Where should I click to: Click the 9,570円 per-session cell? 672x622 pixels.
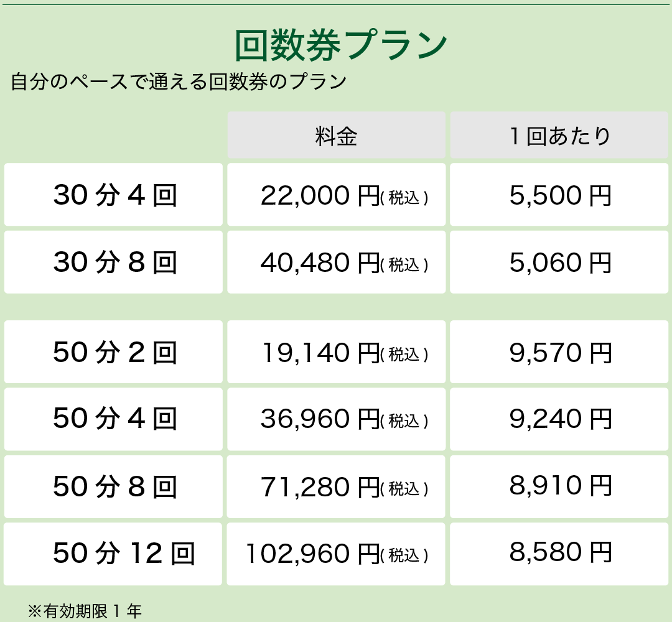pos(559,352)
